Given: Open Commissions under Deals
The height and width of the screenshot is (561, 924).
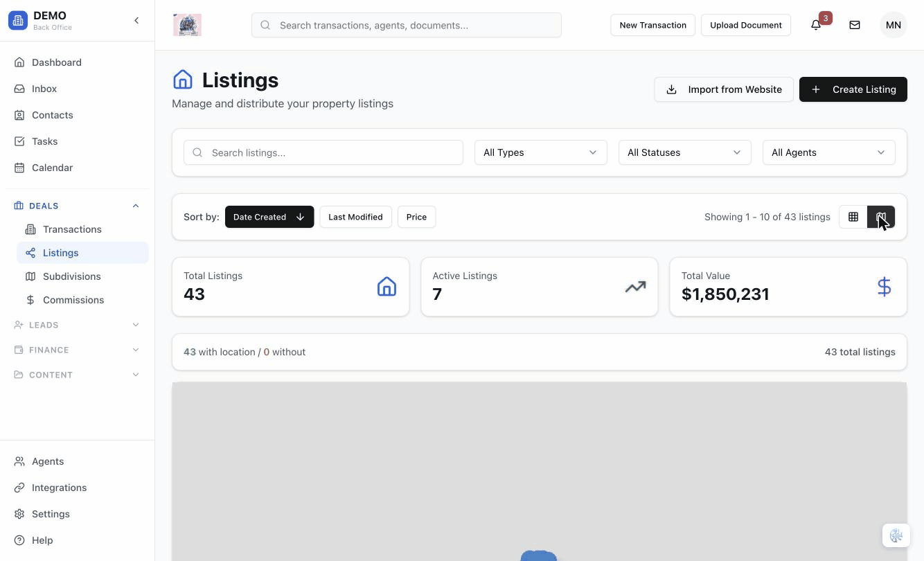Looking at the screenshot, I should 82,300.
